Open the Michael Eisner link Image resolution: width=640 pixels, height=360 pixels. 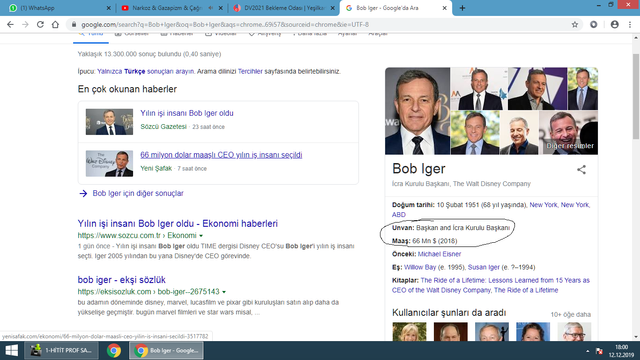coord(439,254)
